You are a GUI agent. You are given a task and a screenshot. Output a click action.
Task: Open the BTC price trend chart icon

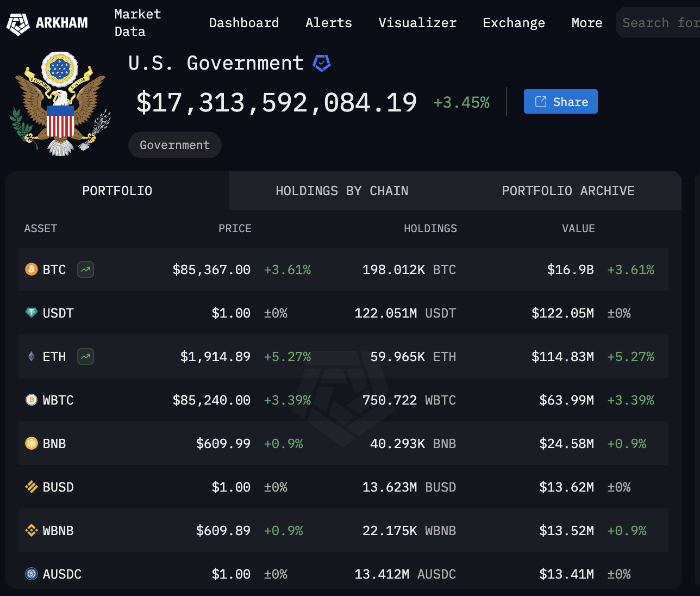(x=85, y=269)
